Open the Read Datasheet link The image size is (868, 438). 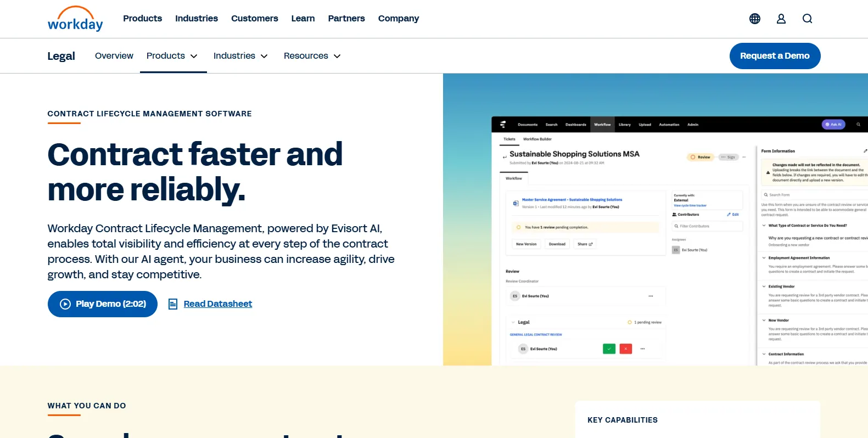point(218,304)
